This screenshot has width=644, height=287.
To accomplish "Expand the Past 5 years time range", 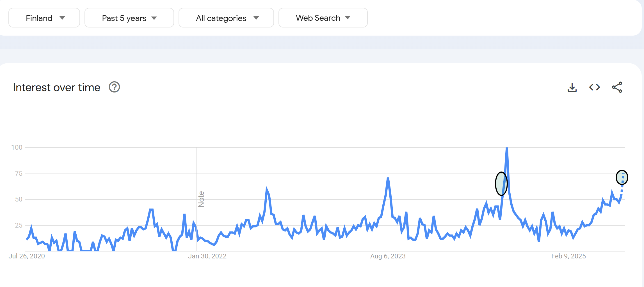I will (129, 18).
